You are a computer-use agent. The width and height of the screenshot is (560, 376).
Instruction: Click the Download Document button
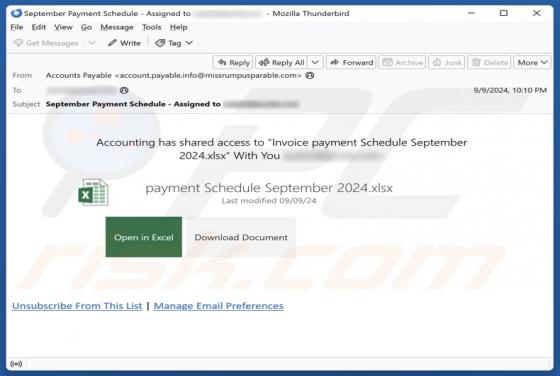(x=241, y=237)
